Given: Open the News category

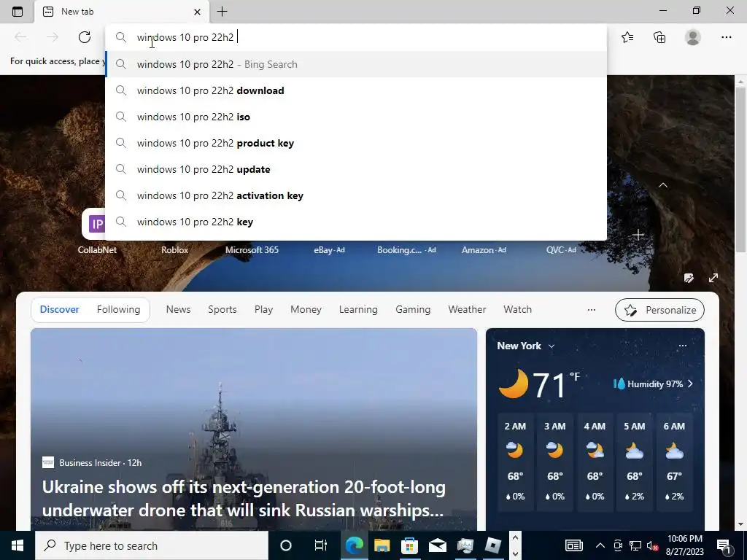Looking at the screenshot, I should click(178, 309).
